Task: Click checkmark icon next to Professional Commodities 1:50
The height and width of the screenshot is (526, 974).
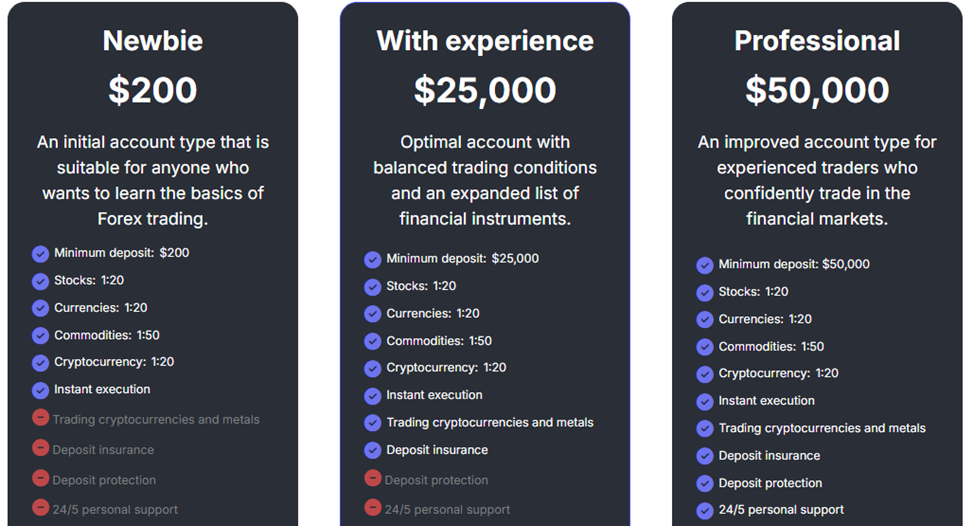Action: click(705, 347)
